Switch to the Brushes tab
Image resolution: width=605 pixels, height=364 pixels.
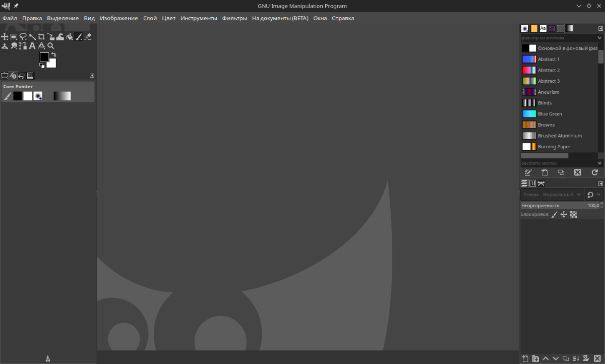pyautogui.click(x=524, y=28)
